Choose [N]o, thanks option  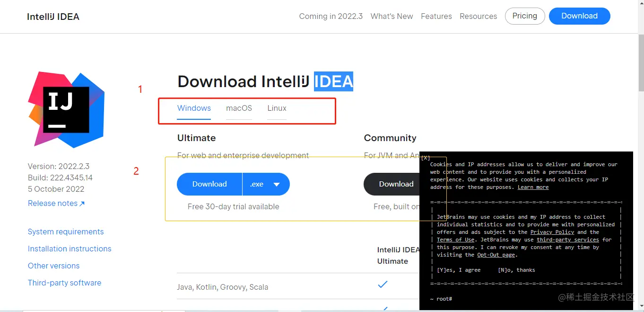click(x=516, y=270)
